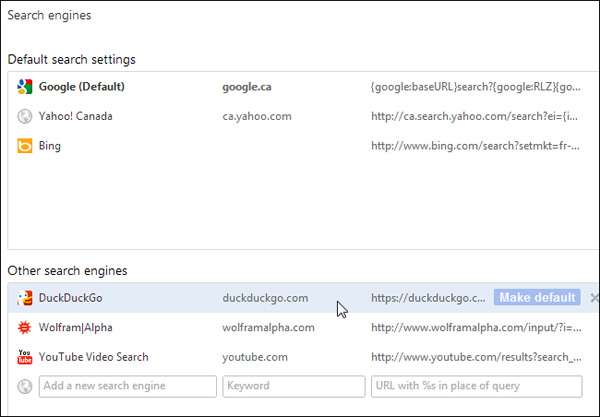
Task: Click the YouTube logo icon
Action: coord(25,357)
